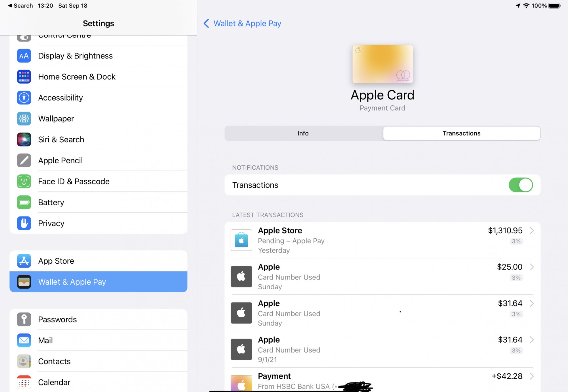Go back to Wallet & Apple Pay
568x392 pixels.
click(x=242, y=23)
